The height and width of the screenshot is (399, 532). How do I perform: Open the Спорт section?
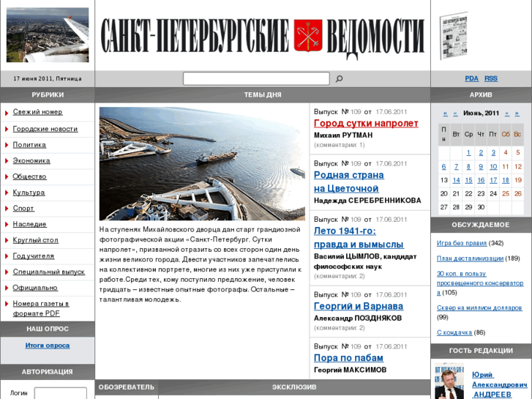tap(23, 209)
